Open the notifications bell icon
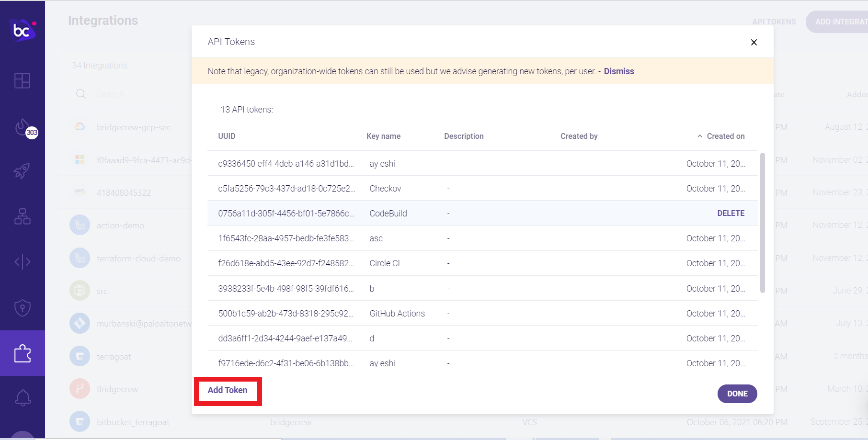Screen dimensions: 868x440 click(x=23, y=398)
